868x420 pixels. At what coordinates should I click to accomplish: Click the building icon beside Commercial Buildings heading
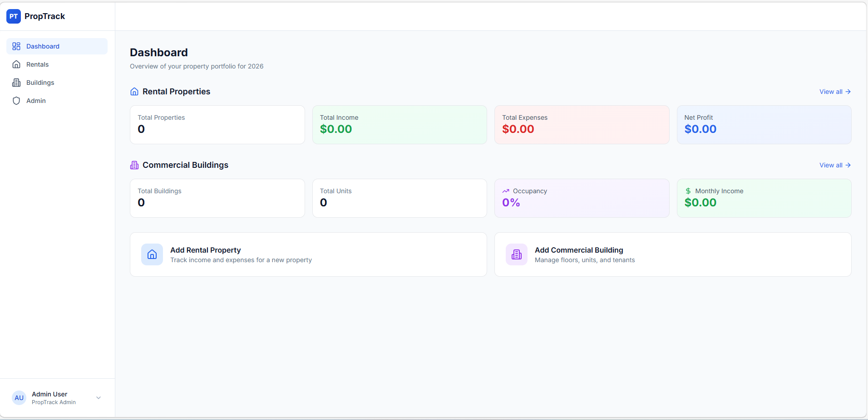(134, 165)
